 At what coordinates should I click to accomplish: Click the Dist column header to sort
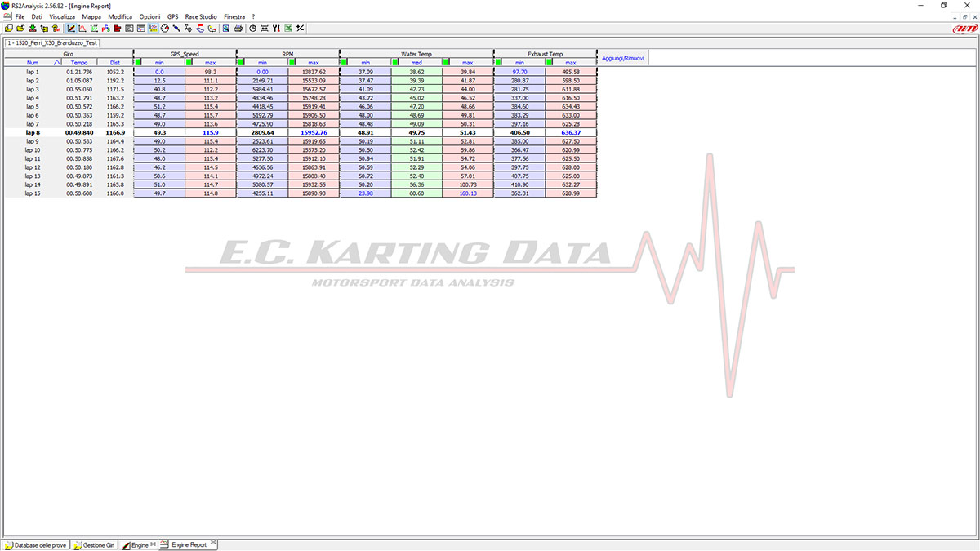pos(114,62)
